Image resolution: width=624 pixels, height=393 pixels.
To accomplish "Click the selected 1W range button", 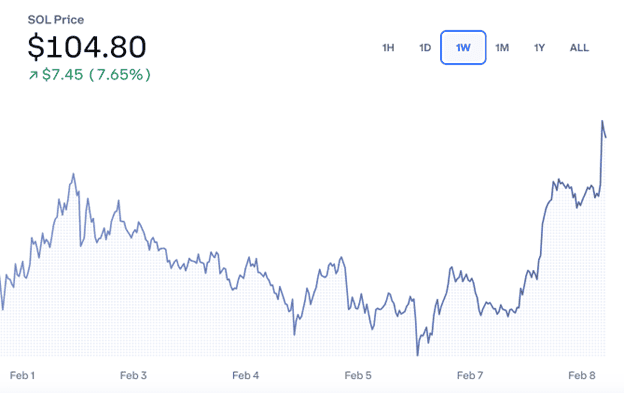I will click(x=463, y=47).
